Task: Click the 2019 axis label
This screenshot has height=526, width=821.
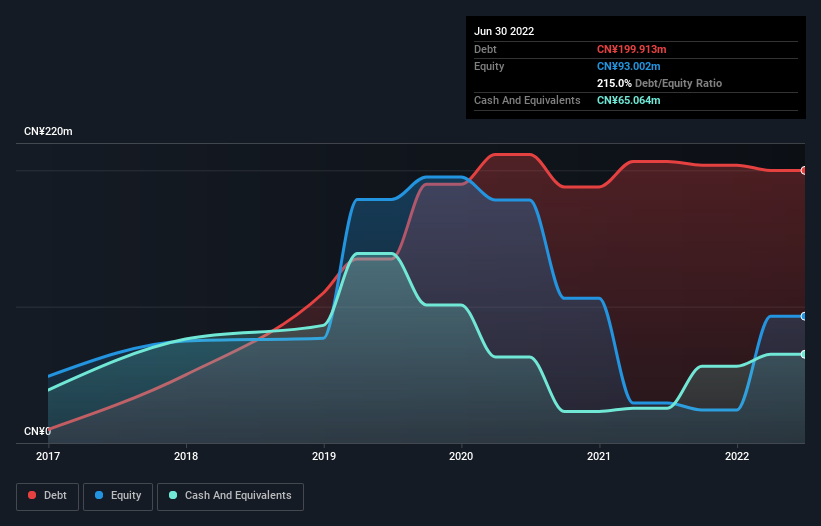Action: click(x=324, y=456)
